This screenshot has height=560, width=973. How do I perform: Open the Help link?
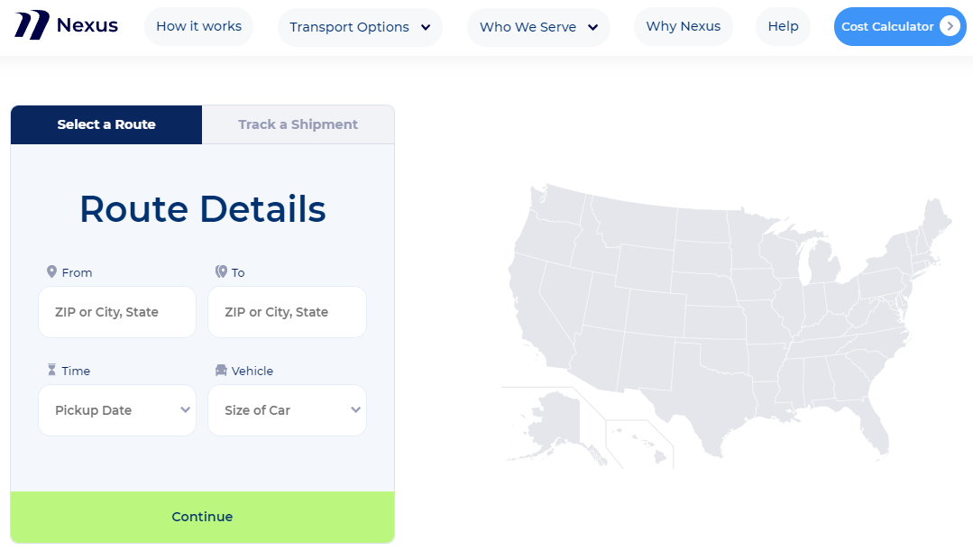(x=783, y=27)
